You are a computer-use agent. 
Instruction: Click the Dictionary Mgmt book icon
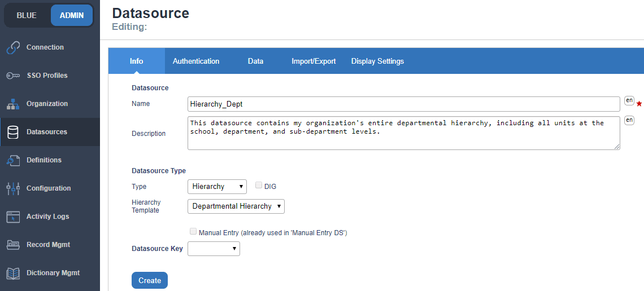[x=13, y=274]
